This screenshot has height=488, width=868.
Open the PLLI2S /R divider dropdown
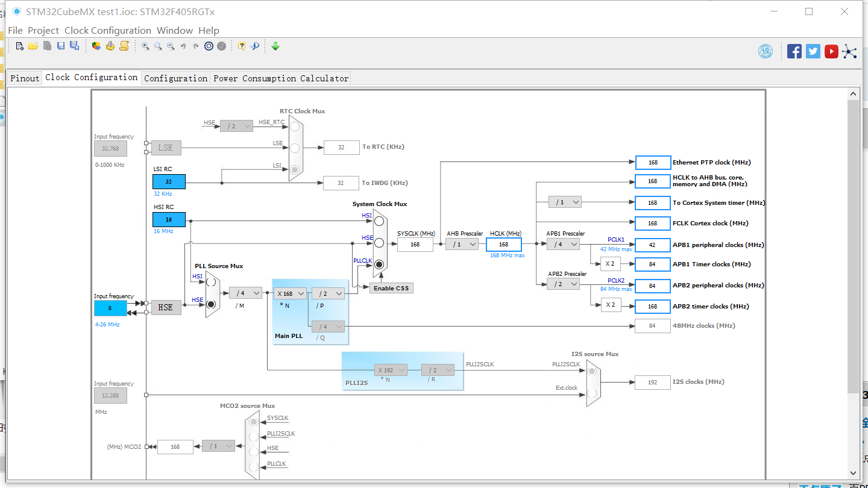click(438, 370)
